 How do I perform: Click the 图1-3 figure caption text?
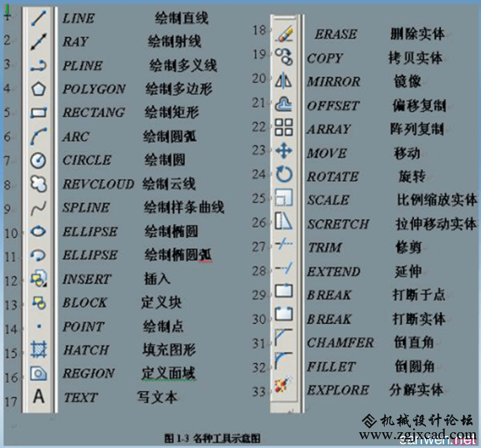[212, 438]
